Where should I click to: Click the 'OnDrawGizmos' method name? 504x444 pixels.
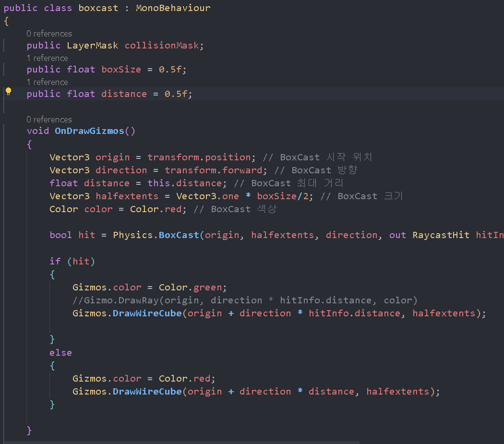tap(89, 131)
